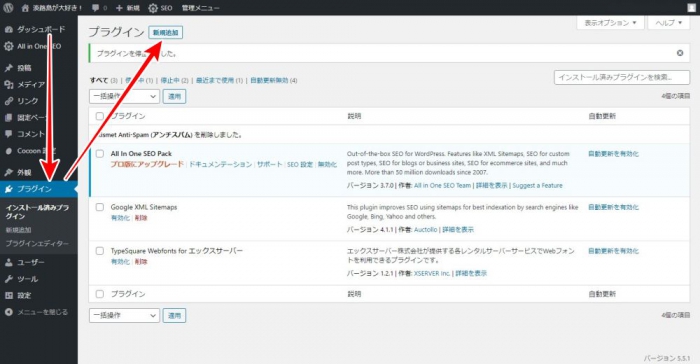Click the SEO gear icon in admin bar

[x=153, y=8]
